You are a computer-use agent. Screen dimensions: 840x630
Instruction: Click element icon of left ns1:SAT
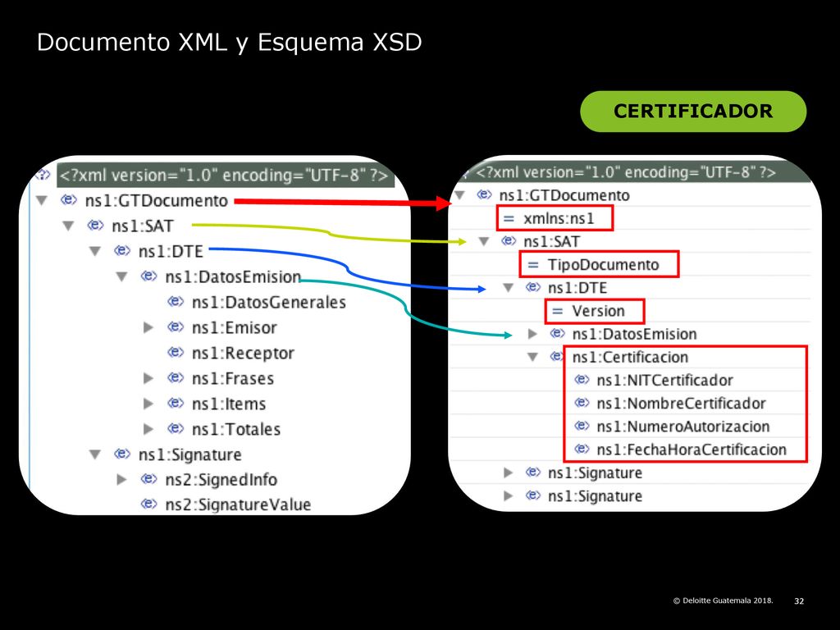click(x=95, y=225)
